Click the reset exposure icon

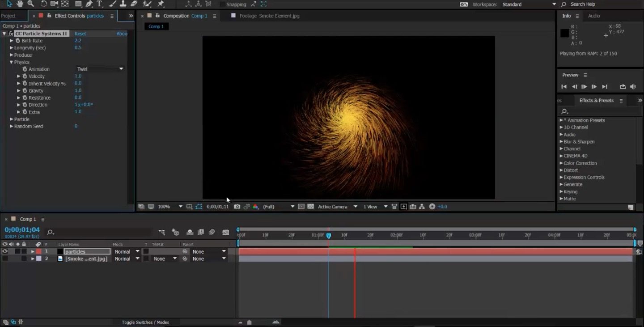[432, 207]
